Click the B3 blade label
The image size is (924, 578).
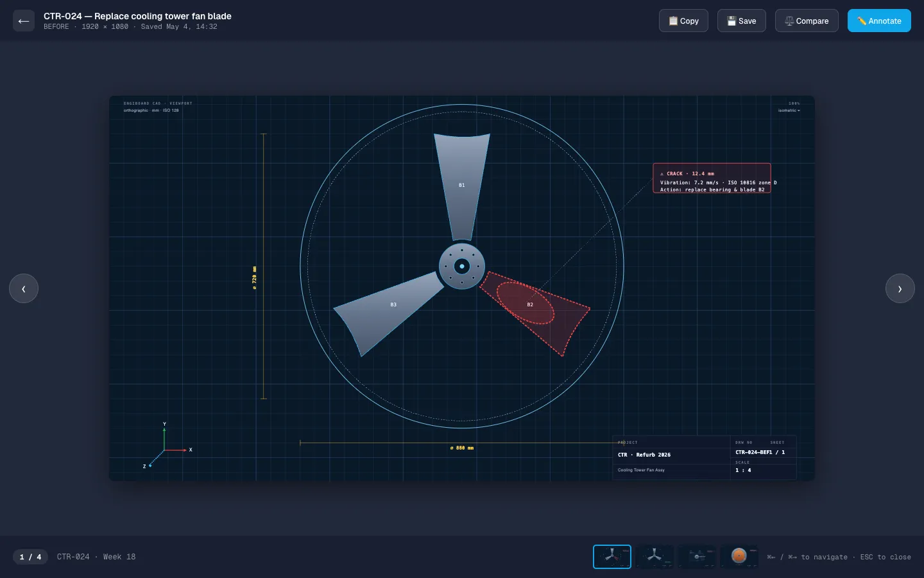click(x=393, y=304)
